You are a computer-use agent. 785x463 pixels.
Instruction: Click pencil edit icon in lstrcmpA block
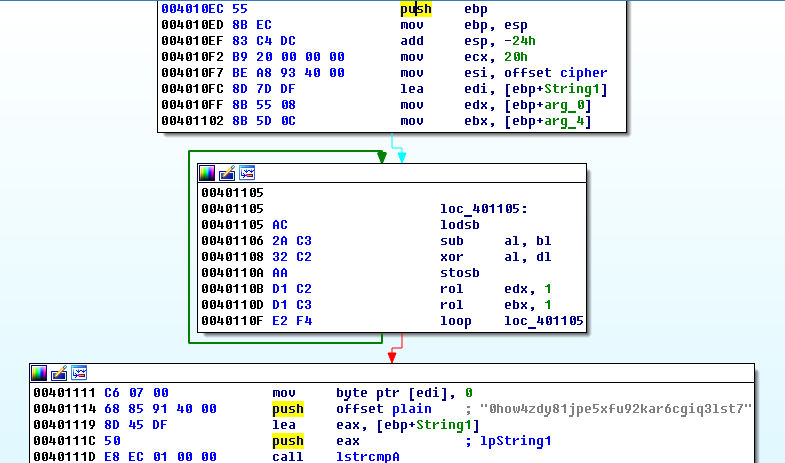59,373
